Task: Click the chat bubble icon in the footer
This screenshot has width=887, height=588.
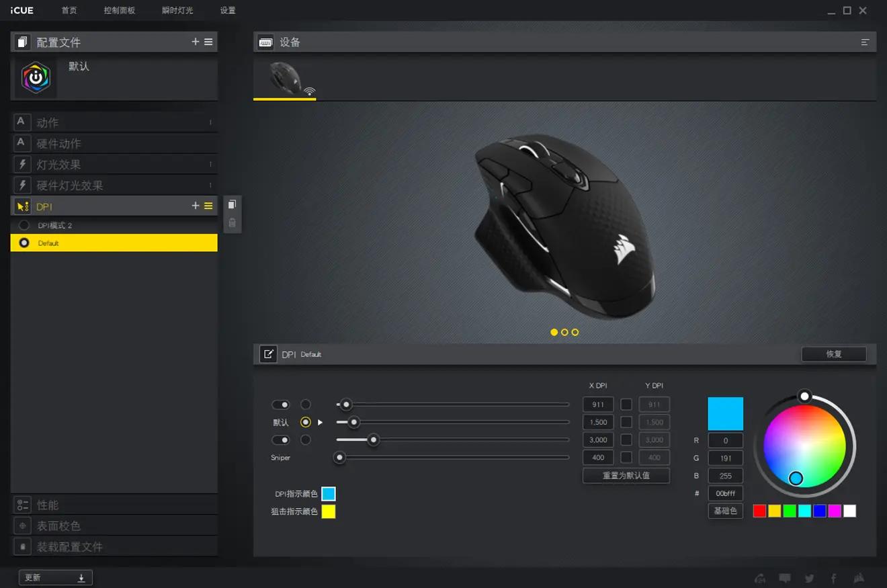Action: 784,578
